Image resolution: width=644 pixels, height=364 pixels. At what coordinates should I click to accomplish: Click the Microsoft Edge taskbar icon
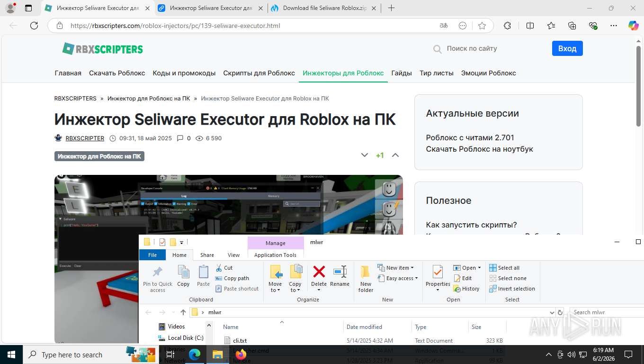[x=195, y=355]
